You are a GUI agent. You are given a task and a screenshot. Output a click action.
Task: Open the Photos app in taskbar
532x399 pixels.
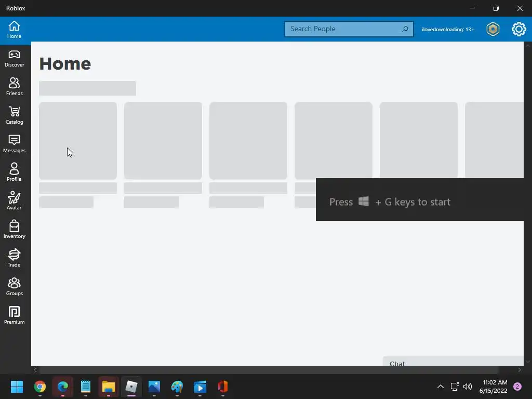pos(154,387)
